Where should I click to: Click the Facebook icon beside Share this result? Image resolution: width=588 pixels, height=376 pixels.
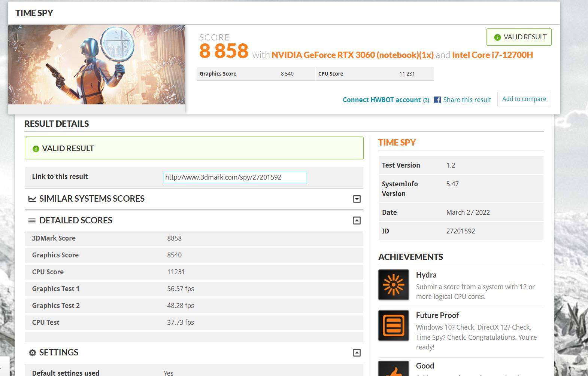point(437,100)
